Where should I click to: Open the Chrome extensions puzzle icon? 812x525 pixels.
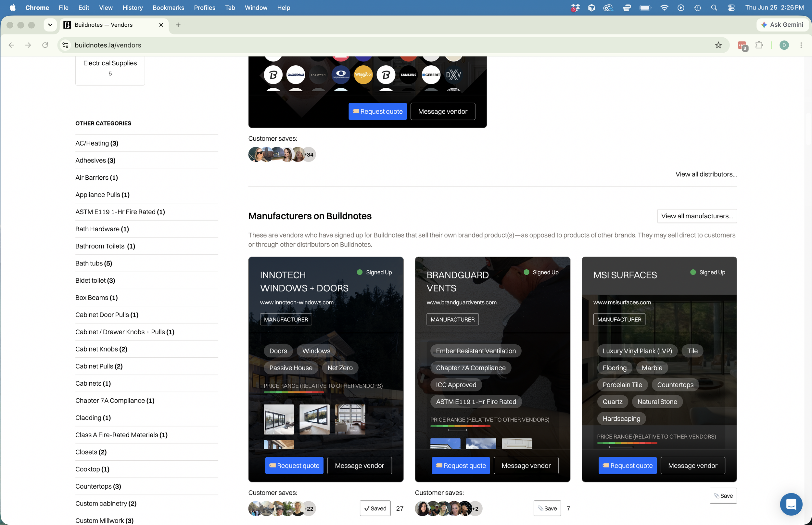point(759,45)
